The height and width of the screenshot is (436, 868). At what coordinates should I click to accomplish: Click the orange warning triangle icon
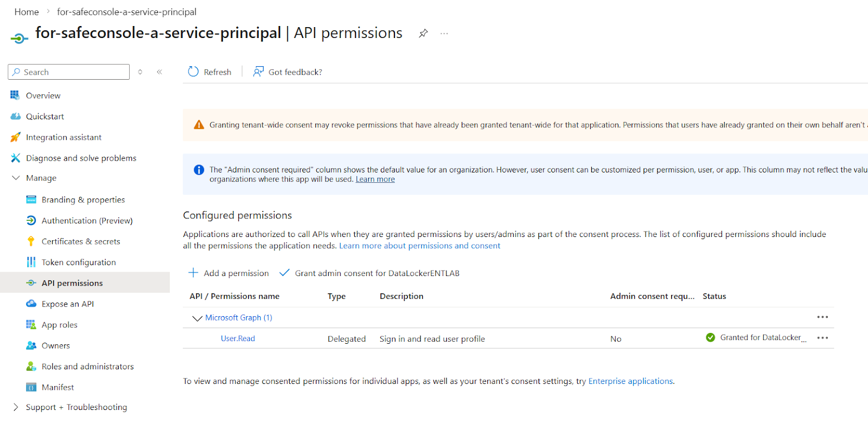click(199, 125)
